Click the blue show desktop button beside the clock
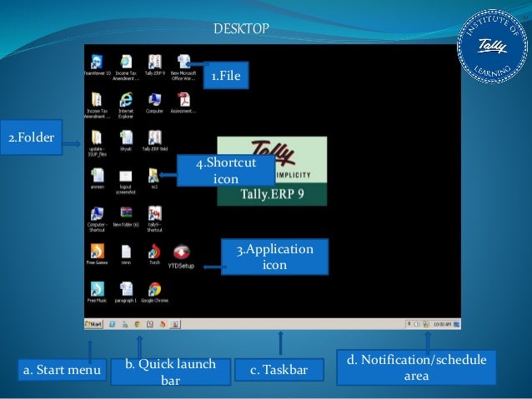Screen dimensions: 532x399 point(457,324)
